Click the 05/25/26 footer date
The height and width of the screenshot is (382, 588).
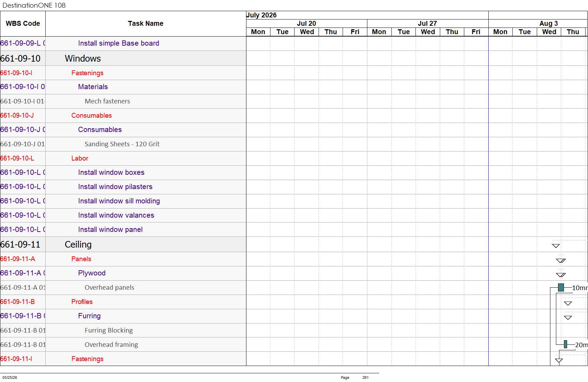pos(10,377)
